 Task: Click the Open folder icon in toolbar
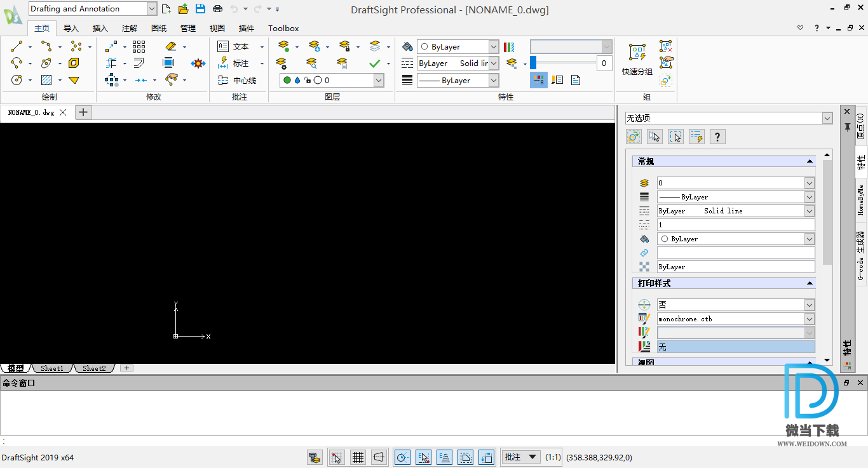coord(183,9)
